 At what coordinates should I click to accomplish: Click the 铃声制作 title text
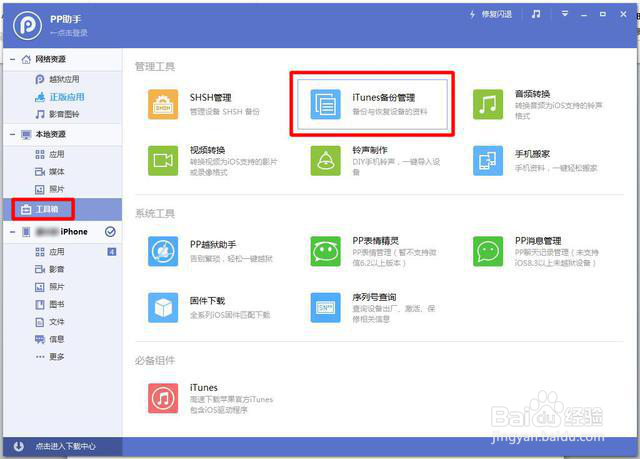click(x=370, y=150)
